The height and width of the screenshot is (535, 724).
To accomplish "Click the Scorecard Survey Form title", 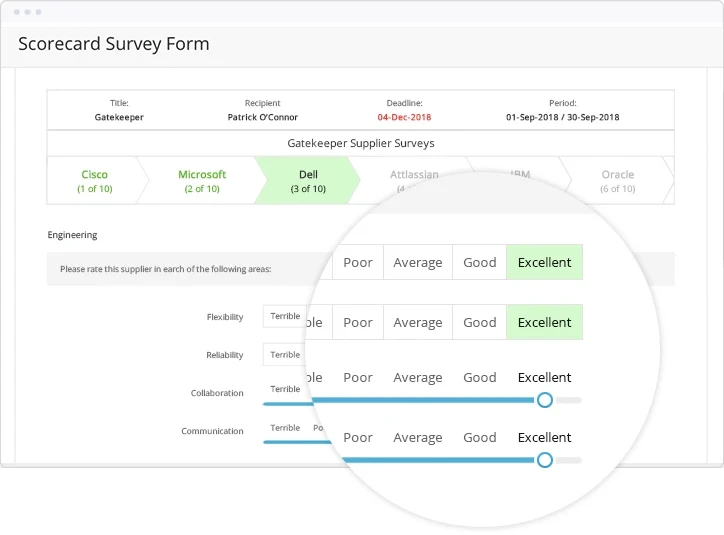I will tap(114, 44).
